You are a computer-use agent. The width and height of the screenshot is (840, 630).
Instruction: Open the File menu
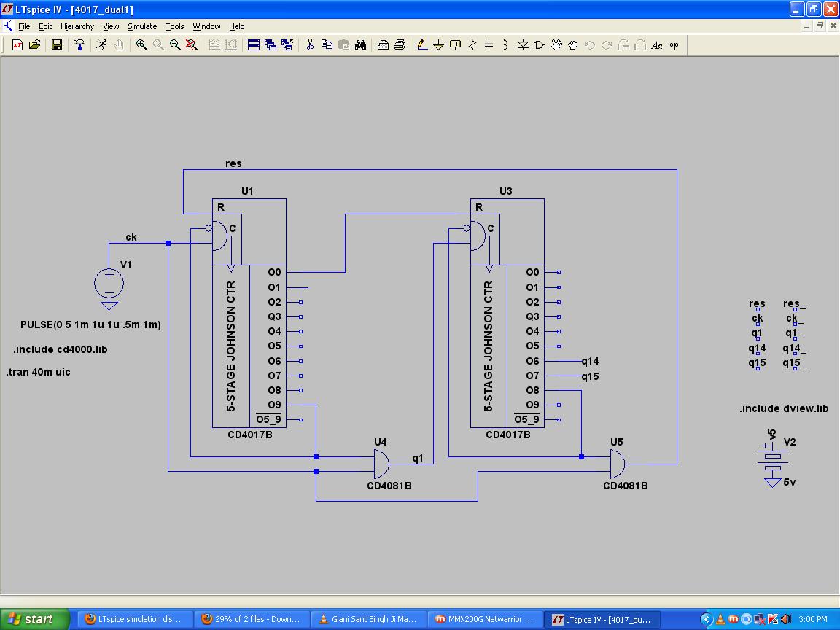[x=24, y=26]
